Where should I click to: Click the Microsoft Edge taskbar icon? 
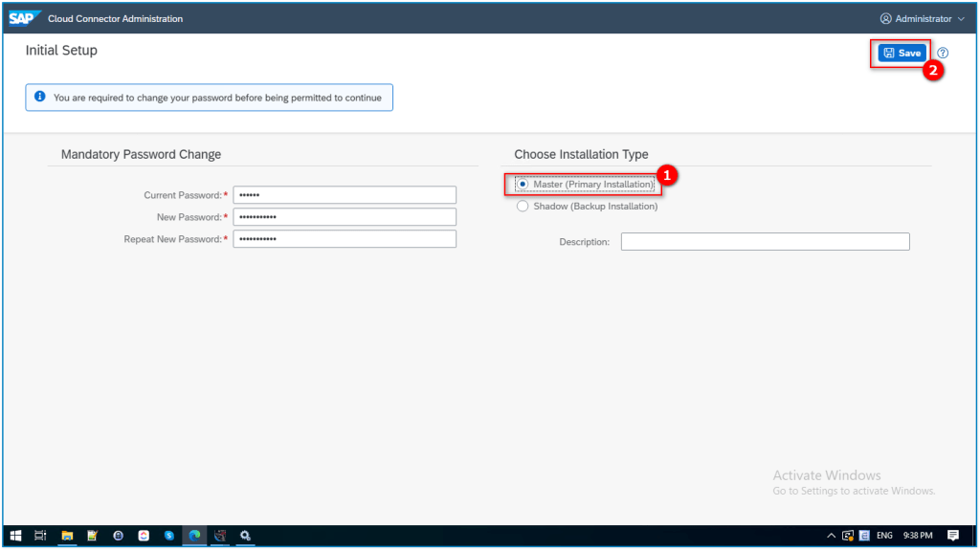click(x=194, y=536)
